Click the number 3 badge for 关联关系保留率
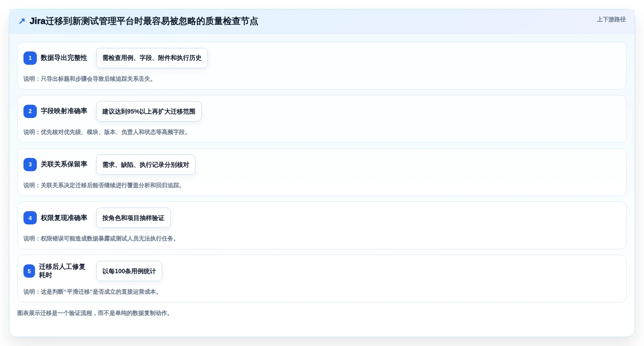 [x=30, y=165]
